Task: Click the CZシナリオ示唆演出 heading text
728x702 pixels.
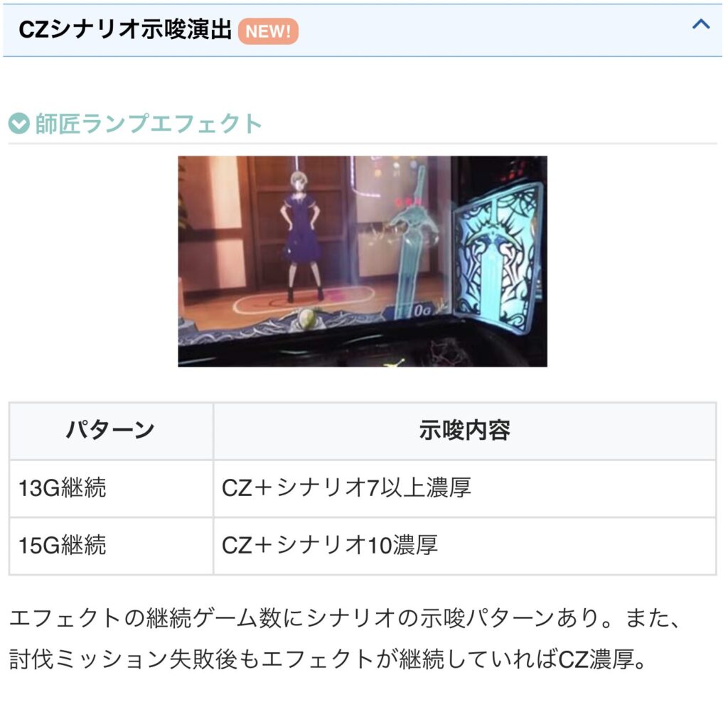Action: [x=125, y=31]
